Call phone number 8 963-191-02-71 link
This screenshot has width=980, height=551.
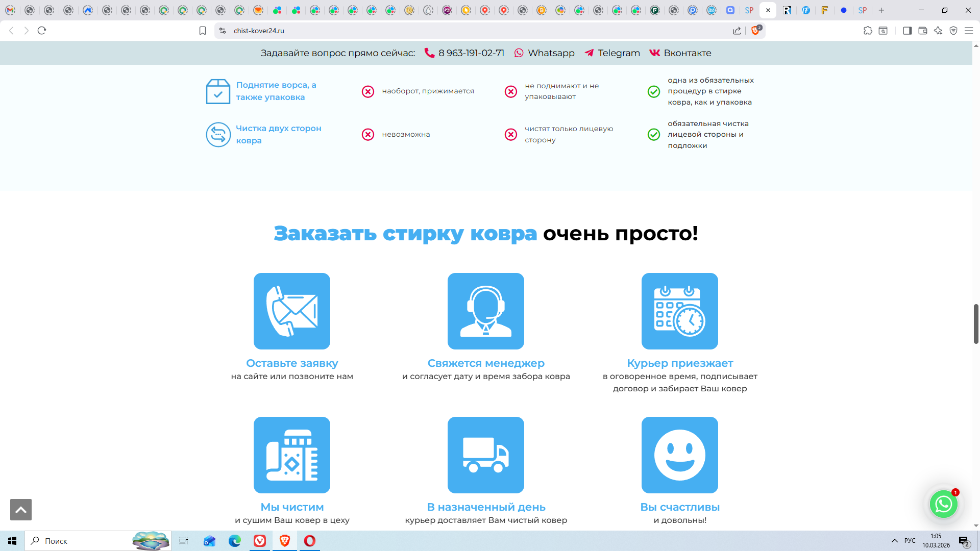click(471, 53)
